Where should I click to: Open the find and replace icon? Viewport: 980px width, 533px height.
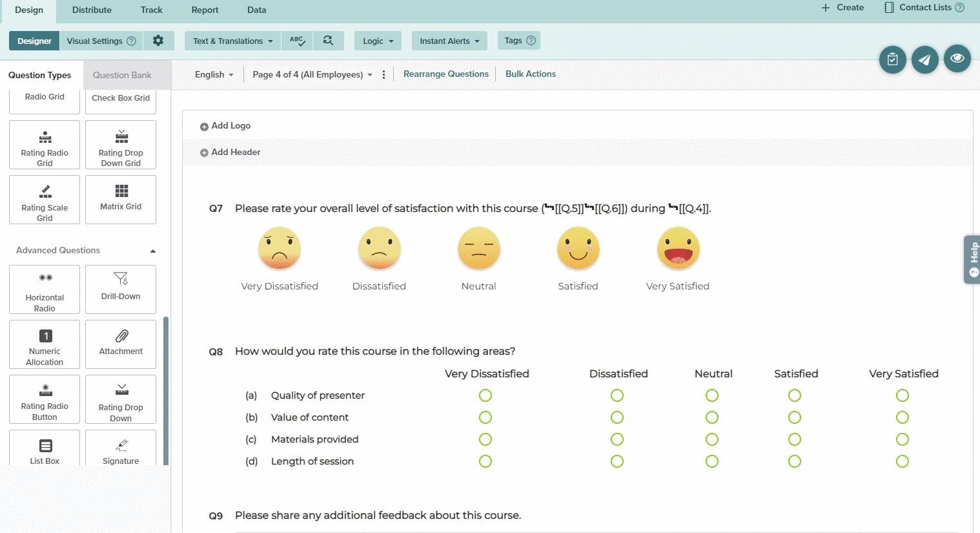click(328, 41)
